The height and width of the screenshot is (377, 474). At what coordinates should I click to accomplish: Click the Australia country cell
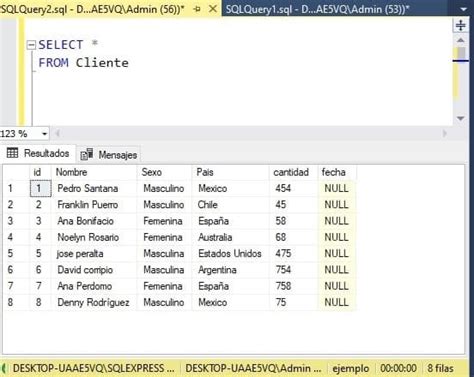pyautogui.click(x=231, y=237)
